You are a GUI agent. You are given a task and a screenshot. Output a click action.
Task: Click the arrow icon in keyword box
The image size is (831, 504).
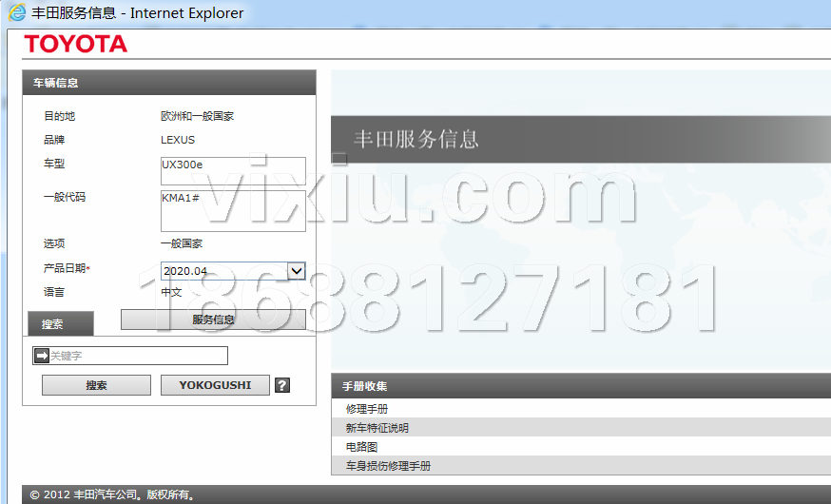point(41,356)
